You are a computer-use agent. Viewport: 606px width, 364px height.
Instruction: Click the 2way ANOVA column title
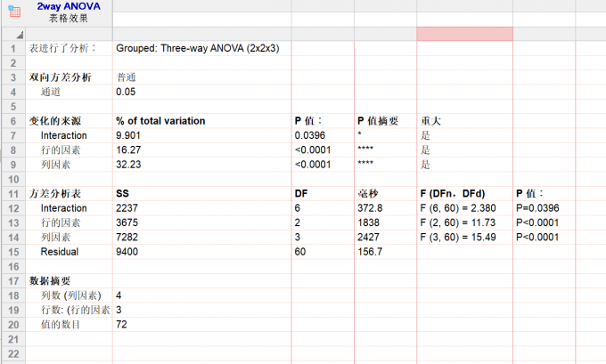click(68, 6)
